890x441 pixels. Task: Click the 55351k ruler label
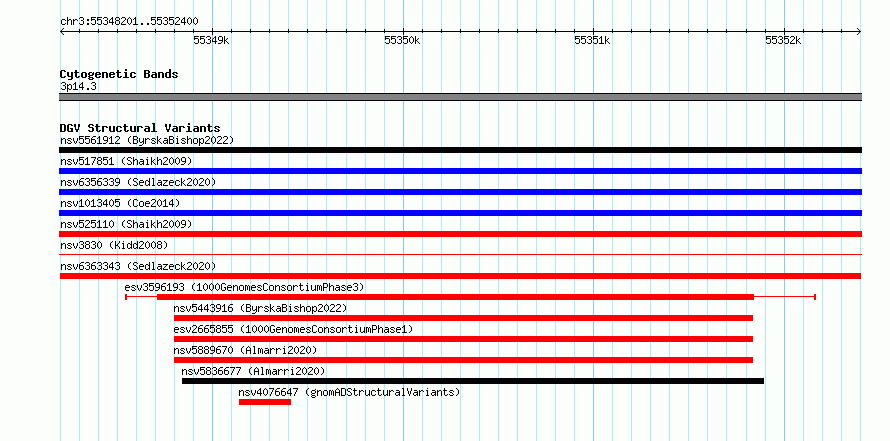tap(592, 40)
